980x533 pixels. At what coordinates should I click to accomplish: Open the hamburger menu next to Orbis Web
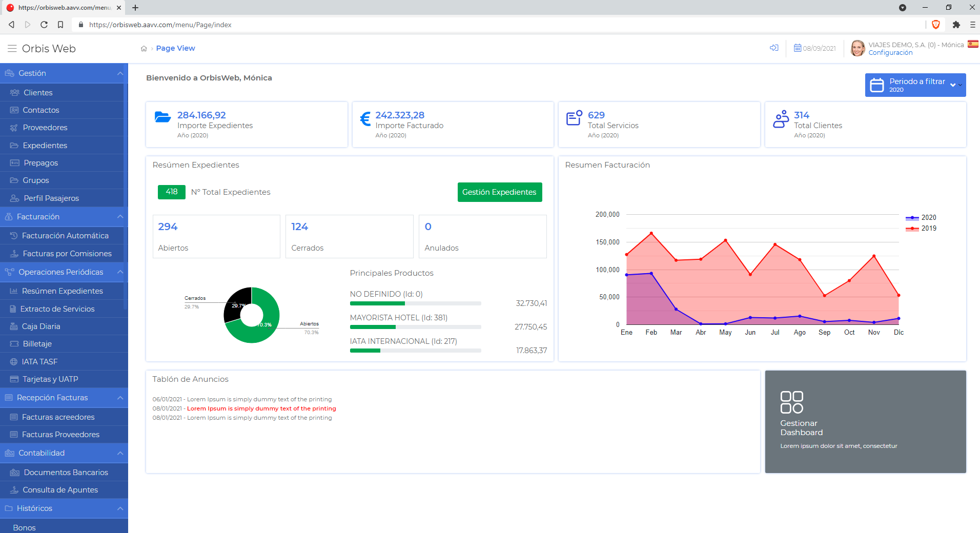12,48
